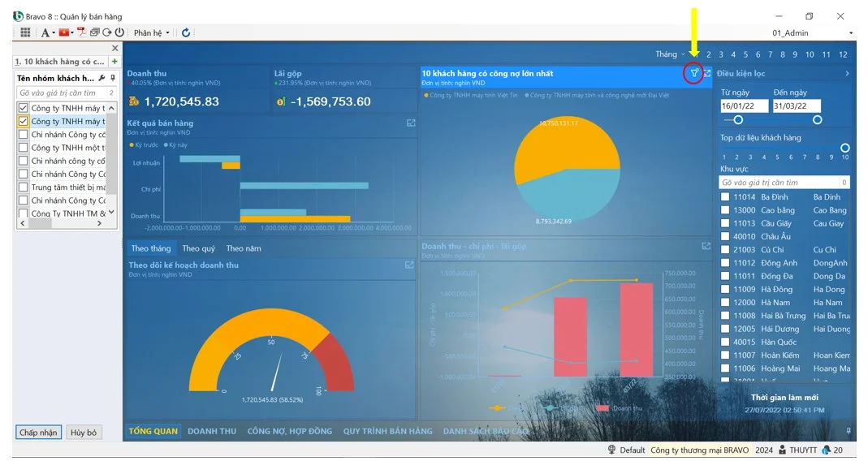
Task: Click the wrench icon in the customer group panel
Action: pyautogui.click(x=101, y=79)
